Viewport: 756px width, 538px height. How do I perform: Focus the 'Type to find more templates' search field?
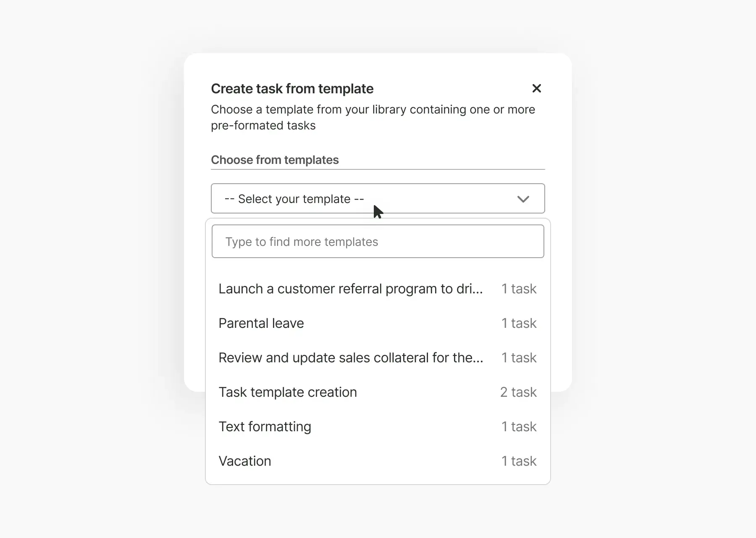[x=378, y=242]
